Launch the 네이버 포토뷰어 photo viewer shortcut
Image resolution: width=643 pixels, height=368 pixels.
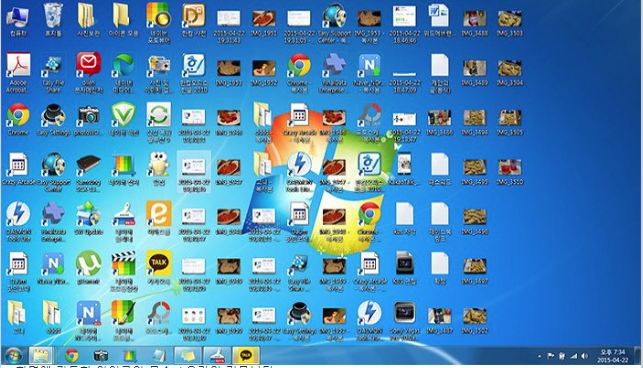[159, 23]
